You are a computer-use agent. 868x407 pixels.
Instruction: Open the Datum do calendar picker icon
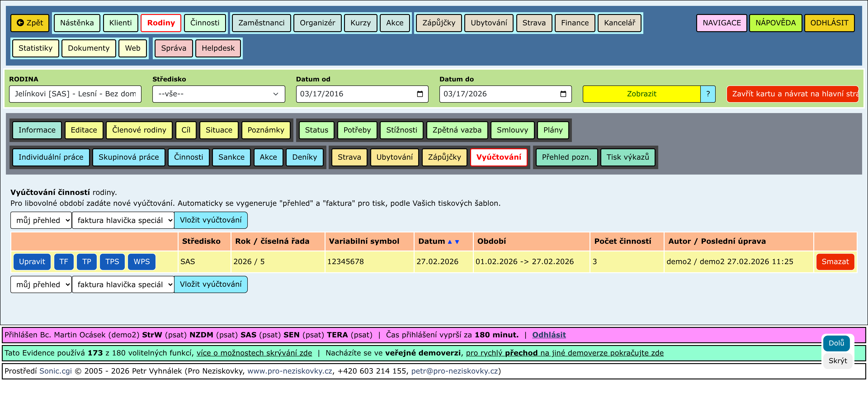tap(563, 94)
